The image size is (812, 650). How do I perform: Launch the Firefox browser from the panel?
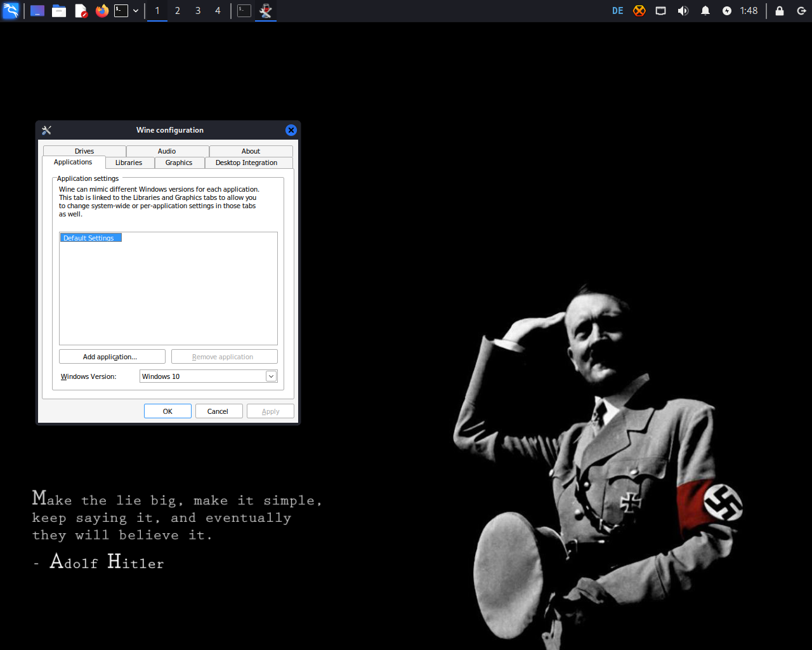pos(101,11)
